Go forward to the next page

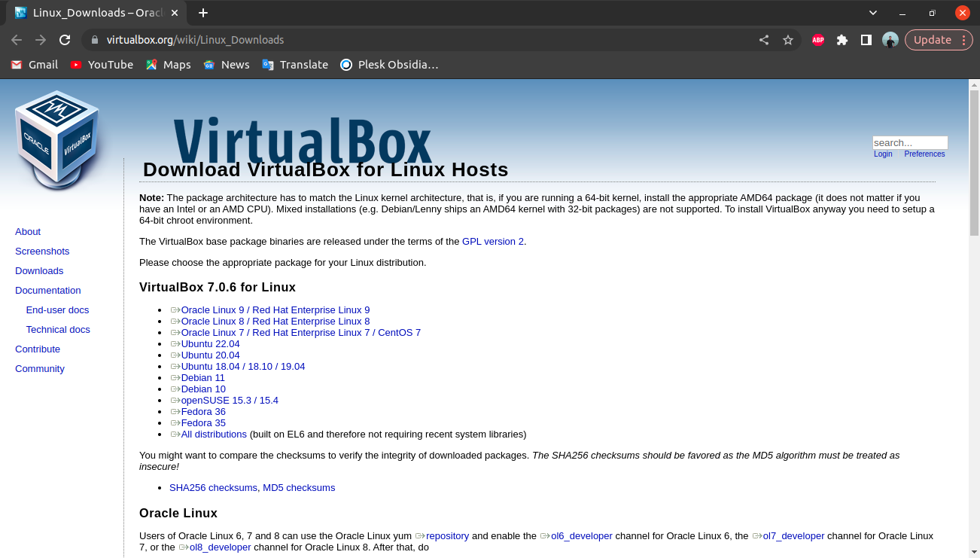coord(41,40)
